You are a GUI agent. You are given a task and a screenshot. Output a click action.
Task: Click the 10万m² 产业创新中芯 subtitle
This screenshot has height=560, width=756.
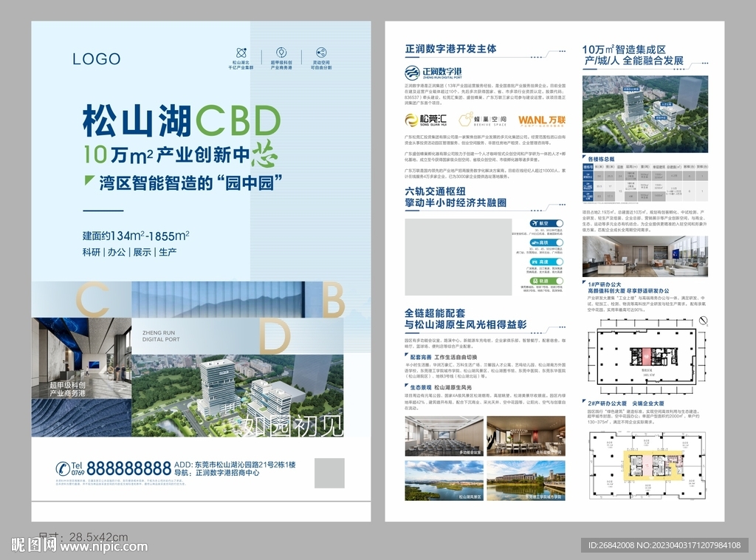coord(182,154)
